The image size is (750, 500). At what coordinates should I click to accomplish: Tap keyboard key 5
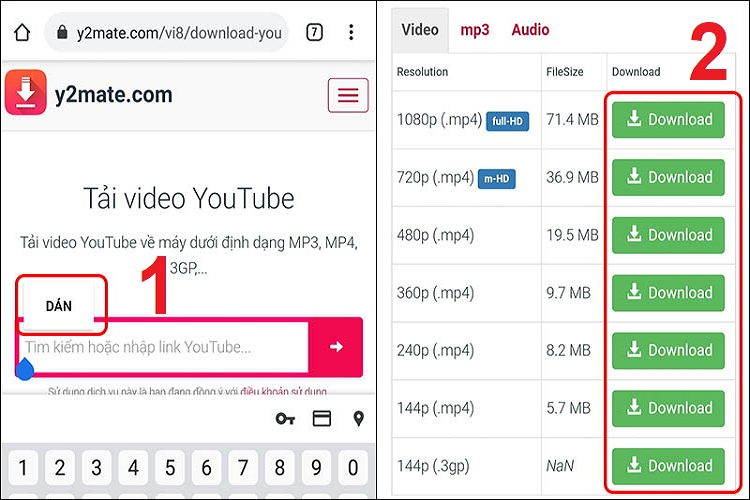click(x=170, y=467)
